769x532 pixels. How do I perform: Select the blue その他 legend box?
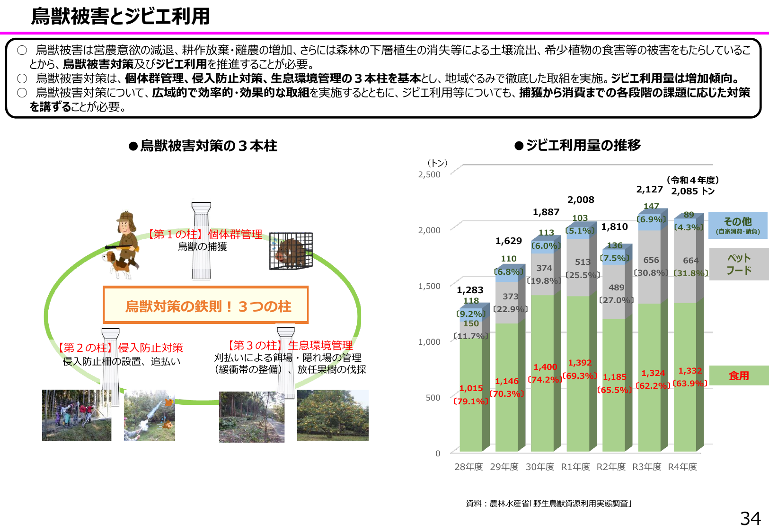(x=738, y=225)
